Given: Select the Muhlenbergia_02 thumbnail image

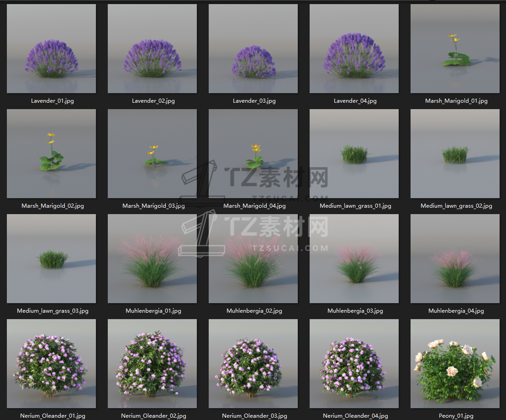Looking at the screenshot, I should [x=253, y=259].
